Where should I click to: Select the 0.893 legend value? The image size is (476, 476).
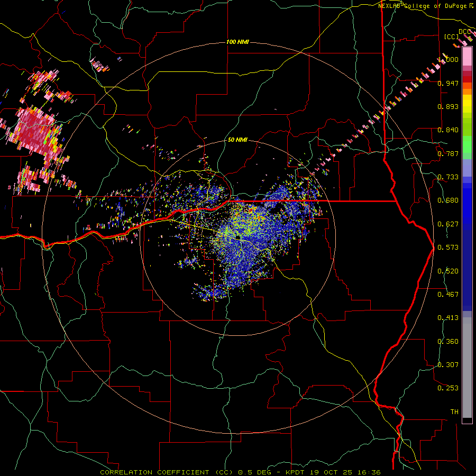click(x=448, y=106)
